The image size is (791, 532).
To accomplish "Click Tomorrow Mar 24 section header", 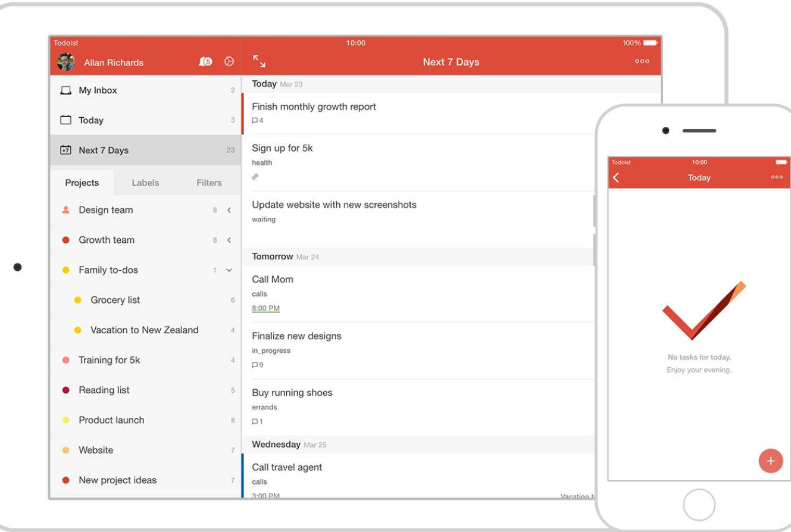I will point(418,256).
